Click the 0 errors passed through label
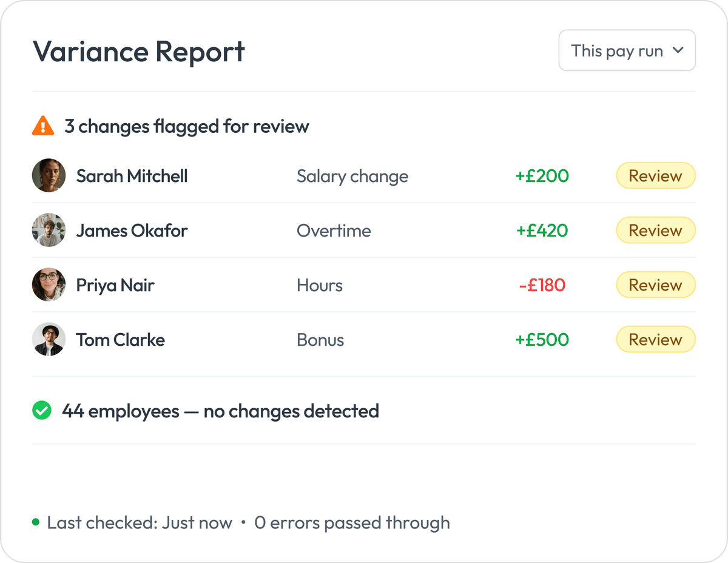Screen dimensions: 728x563 (351, 522)
